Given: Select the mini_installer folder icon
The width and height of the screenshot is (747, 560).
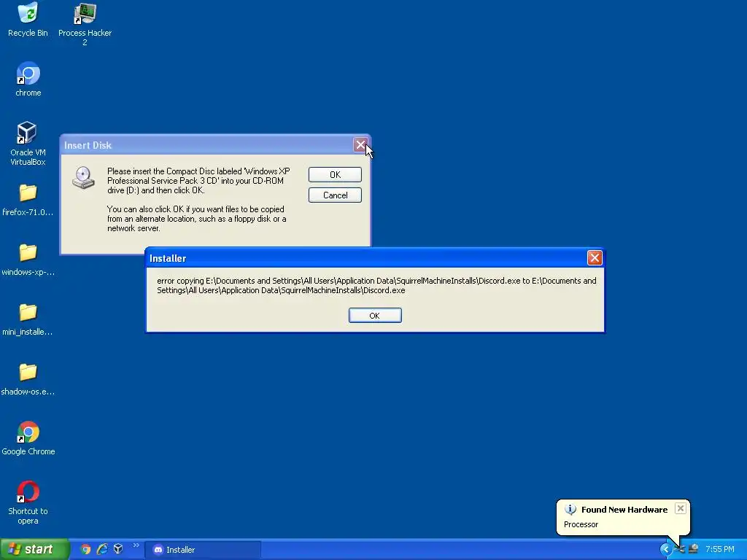Looking at the screenshot, I should click(x=28, y=319).
